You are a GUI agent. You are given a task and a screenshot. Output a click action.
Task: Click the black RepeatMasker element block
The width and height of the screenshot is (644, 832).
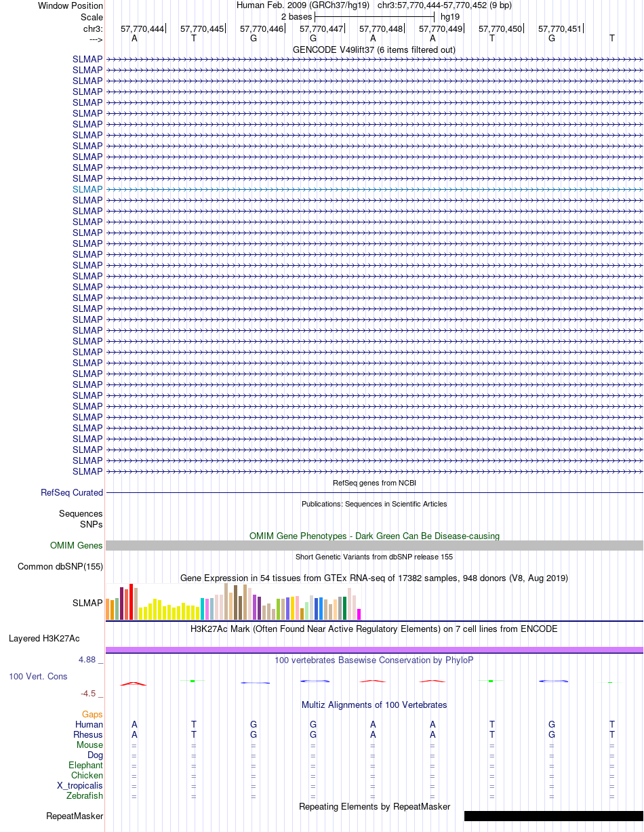click(553, 816)
